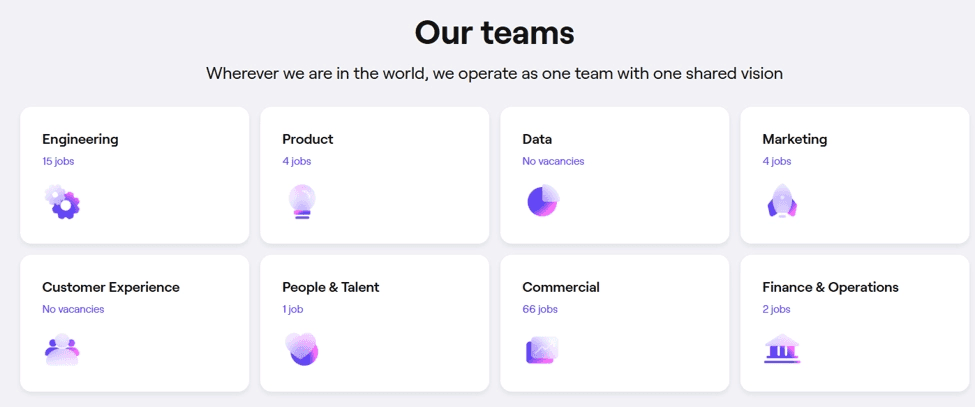Open the Product team title
Viewport: 975px width, 407px height.
(x=308, y=139)
